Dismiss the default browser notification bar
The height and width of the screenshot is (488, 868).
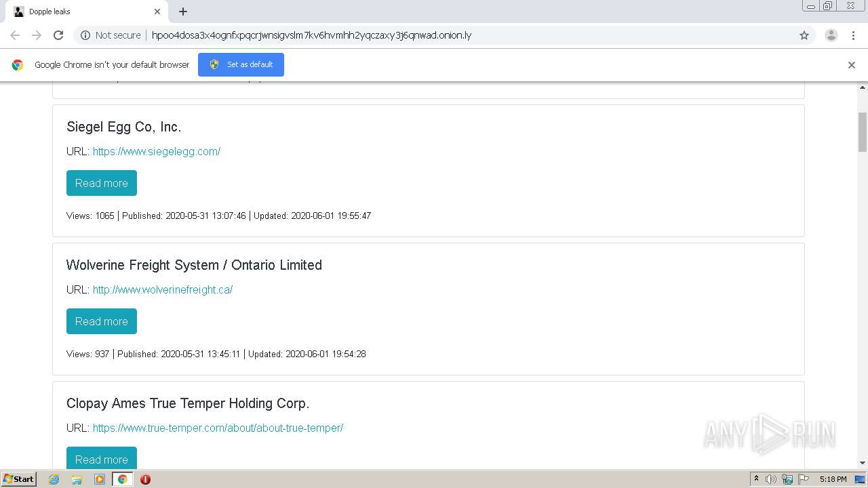852,65
